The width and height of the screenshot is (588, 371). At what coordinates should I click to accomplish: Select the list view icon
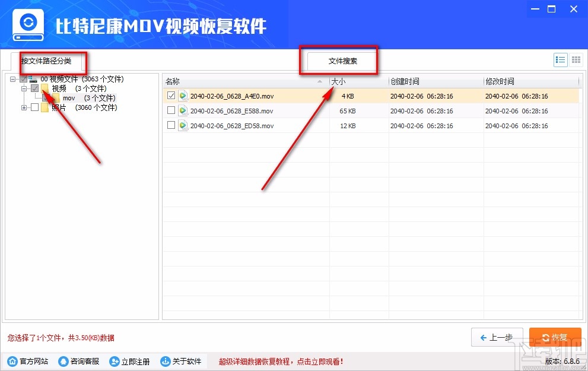point(560,59)
